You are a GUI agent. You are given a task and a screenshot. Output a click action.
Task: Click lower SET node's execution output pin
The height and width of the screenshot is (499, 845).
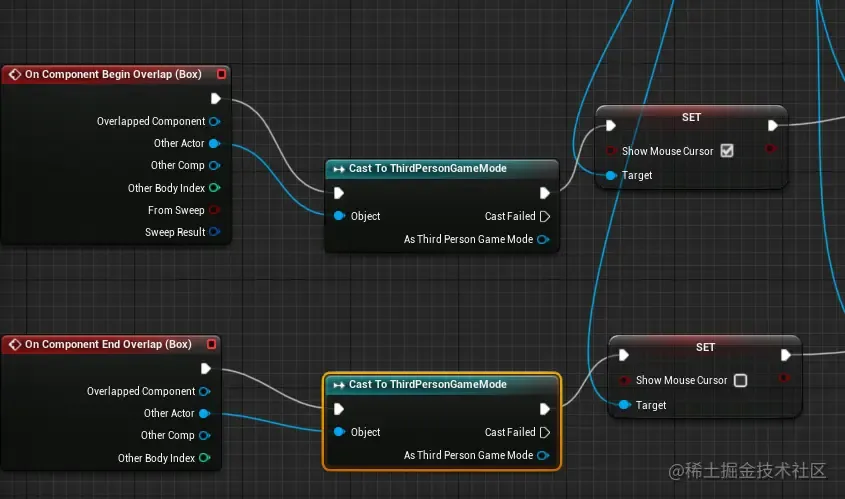click(x=786, y=355)
